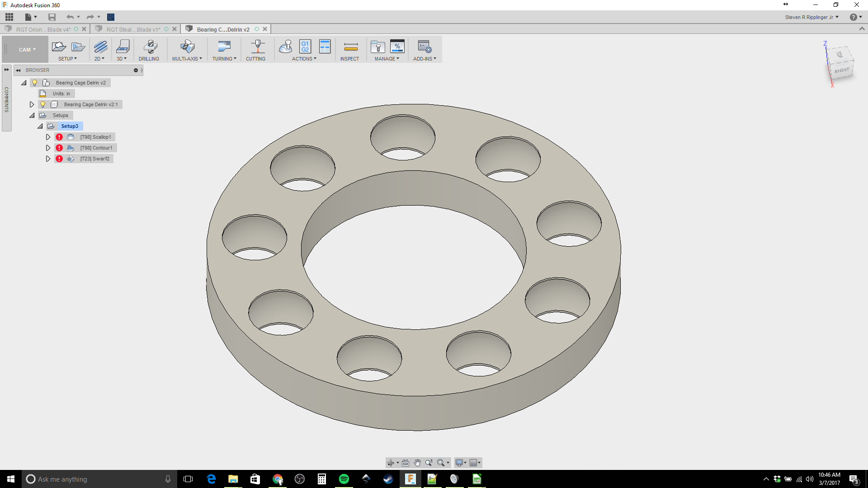Viewport: 868px width, 488px height.
Task: Open the Tool Library icon
Action: [x=377, y=47]
